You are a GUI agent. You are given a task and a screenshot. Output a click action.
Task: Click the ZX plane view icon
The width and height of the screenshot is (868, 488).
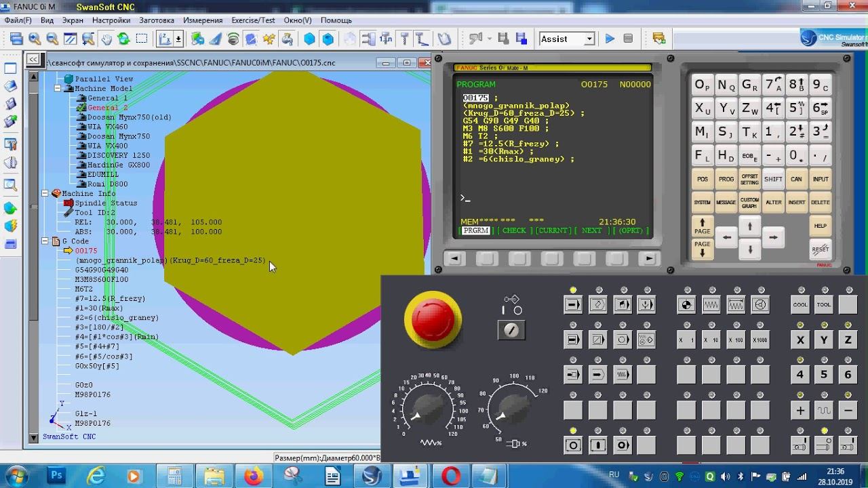165,39
